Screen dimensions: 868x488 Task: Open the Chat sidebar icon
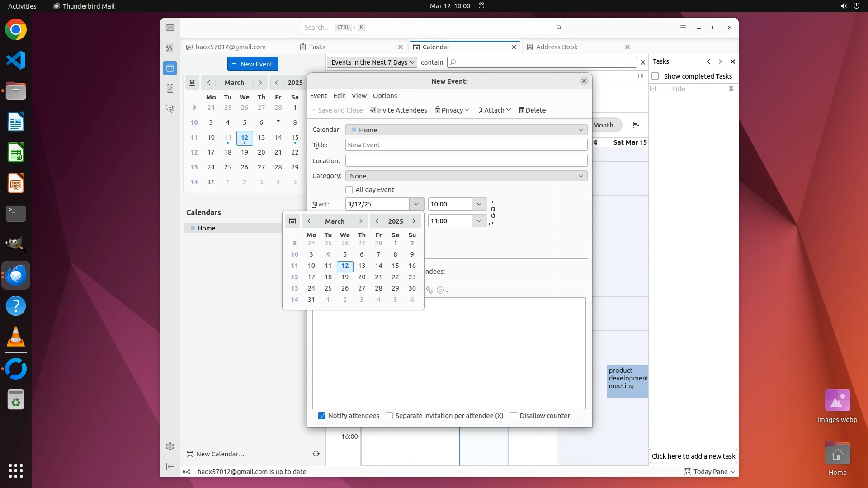(x=170, y=109)
